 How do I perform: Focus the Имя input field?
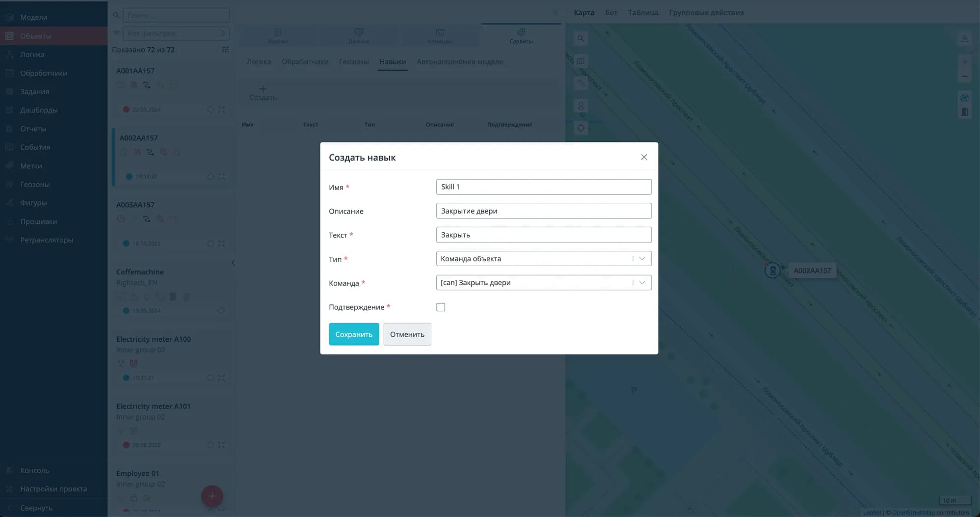tap(543, 187)
